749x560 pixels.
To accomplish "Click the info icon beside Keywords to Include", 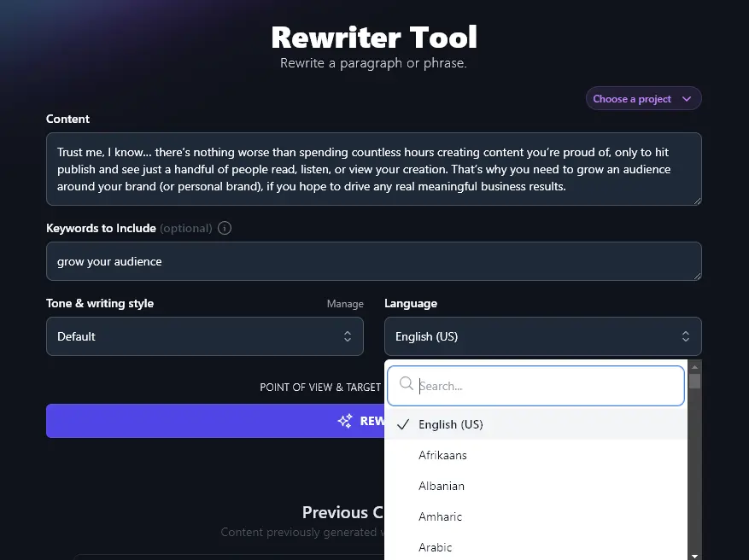I will pyautogui.click(x=225, y=228).
